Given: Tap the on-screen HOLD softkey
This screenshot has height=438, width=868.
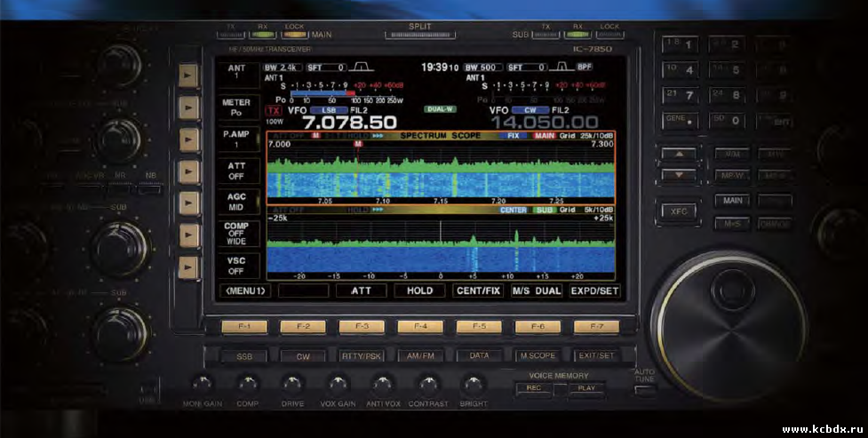Looking at the screenshot, I should coord(419,291).
